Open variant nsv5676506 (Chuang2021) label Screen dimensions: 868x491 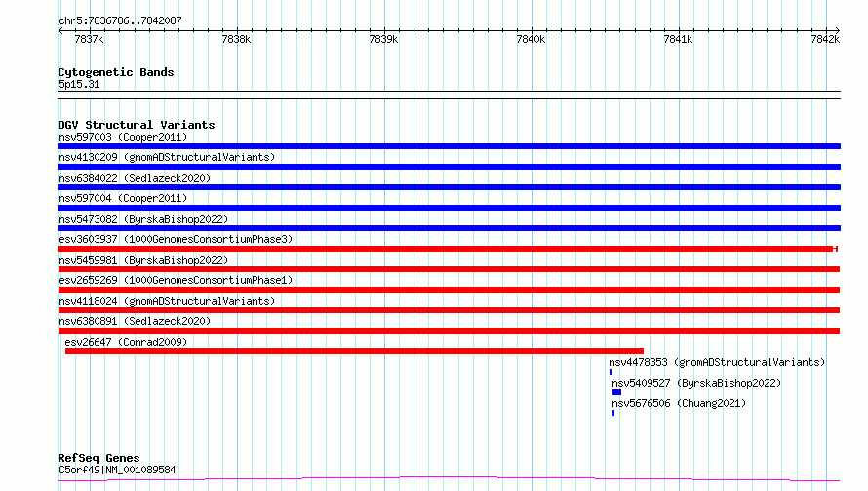pos(679,403)
